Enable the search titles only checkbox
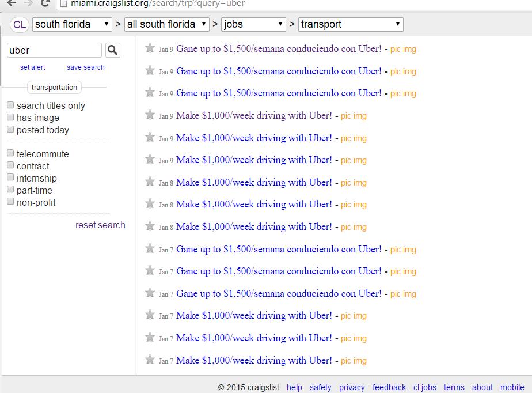 (x=10, y=105)
